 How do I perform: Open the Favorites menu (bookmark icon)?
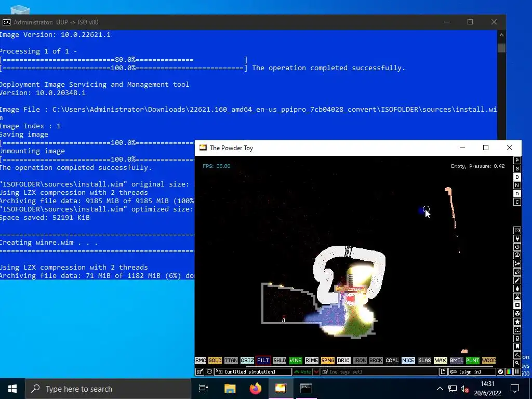coord(517,347)
